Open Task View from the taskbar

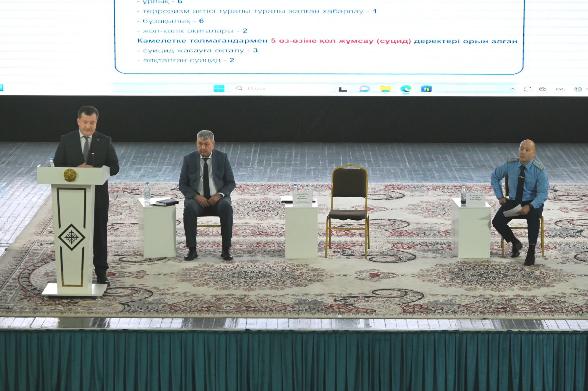click(343, 90)
